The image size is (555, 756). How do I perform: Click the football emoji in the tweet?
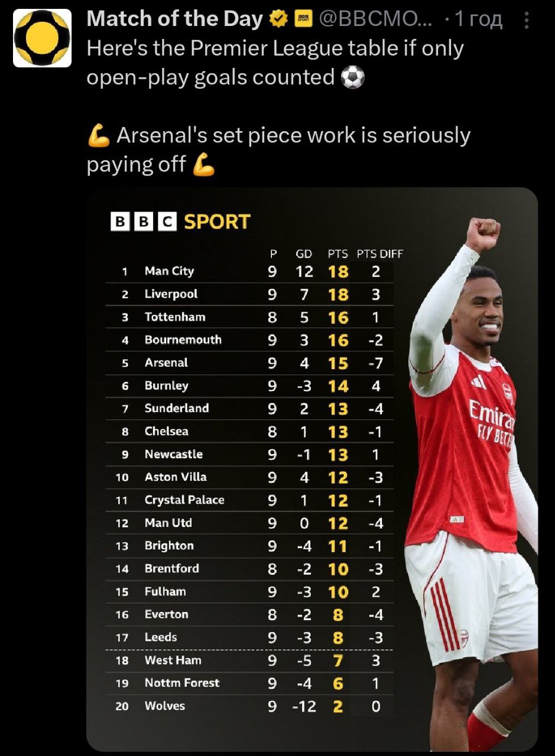click(x=353, y=77)
